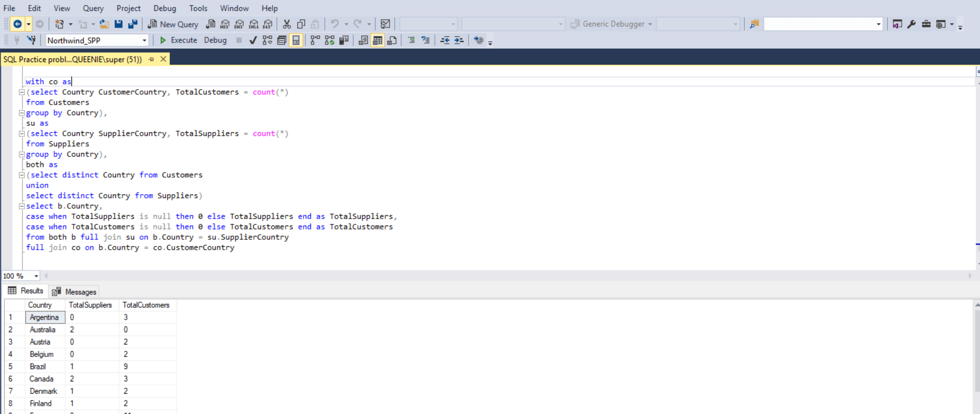This screenshot has height=414, width=980.
Task: Click the Find in Files icon
Action: pos(754,24)
